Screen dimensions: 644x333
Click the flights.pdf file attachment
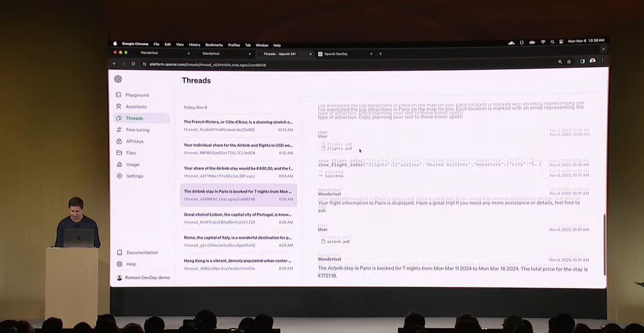337,149
